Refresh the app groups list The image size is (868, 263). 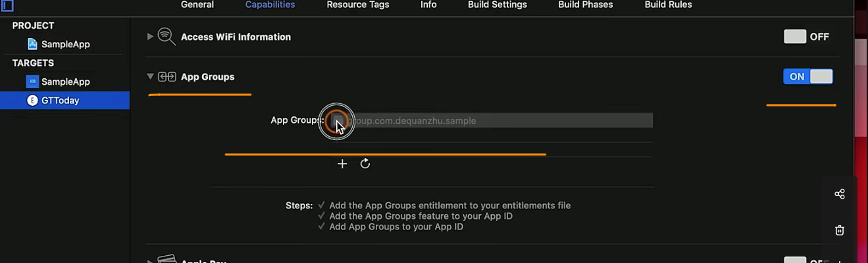[365, 164]
